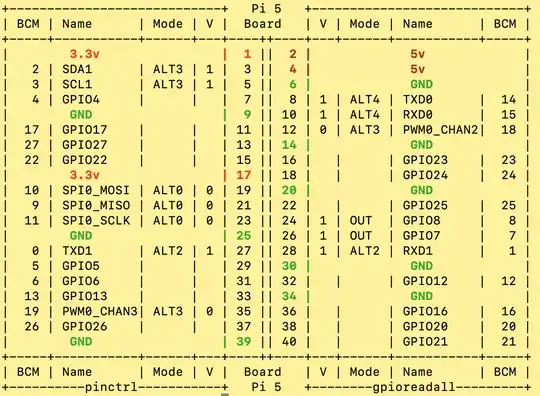Select the GPIO20 name cell
Image resolution: width=540 pixels, height=396 pixels.
pyautogui.click(x=425, y=327)
